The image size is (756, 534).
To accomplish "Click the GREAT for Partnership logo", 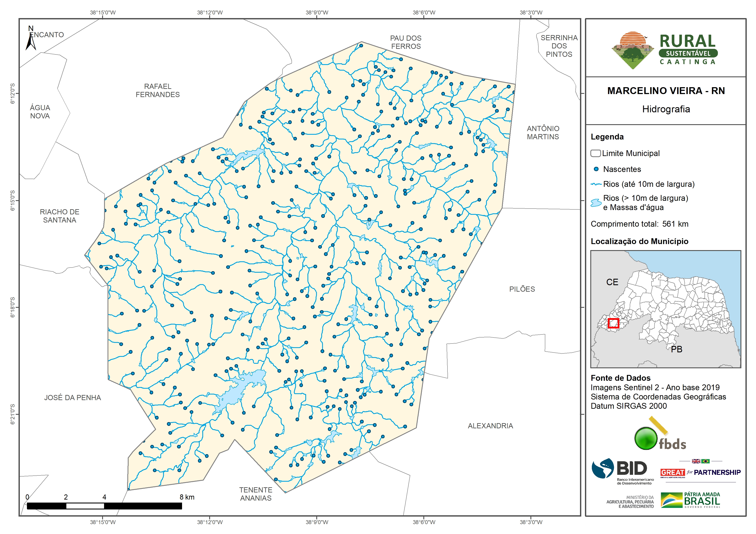I will pyautogui.click(x=700, y=472).
